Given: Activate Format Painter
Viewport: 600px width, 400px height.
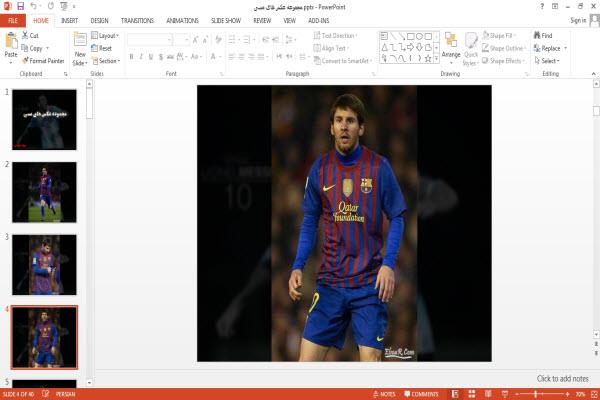Looking at the screenshot, I should (x=43, y=61).
